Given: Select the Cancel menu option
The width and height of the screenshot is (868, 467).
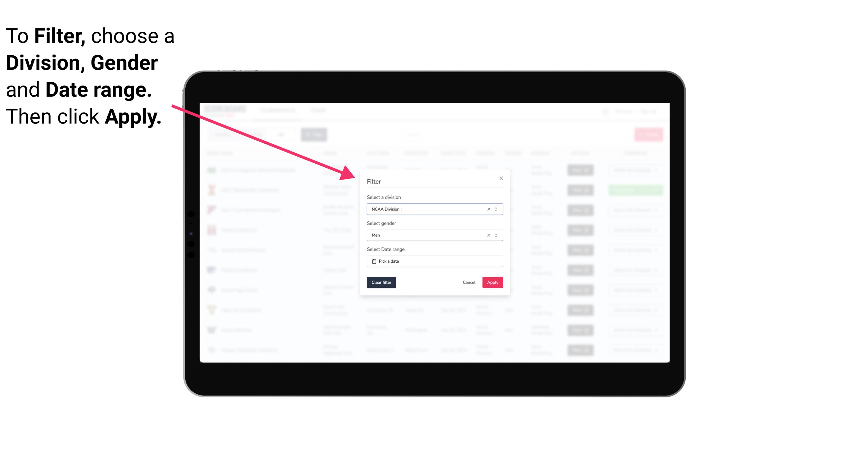Looking at the screenshot, I should (469, 283).
